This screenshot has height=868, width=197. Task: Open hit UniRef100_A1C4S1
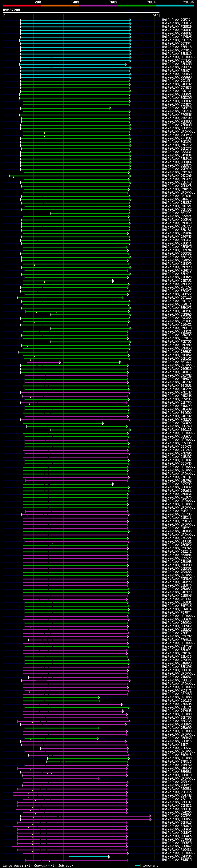click(177, 850)
